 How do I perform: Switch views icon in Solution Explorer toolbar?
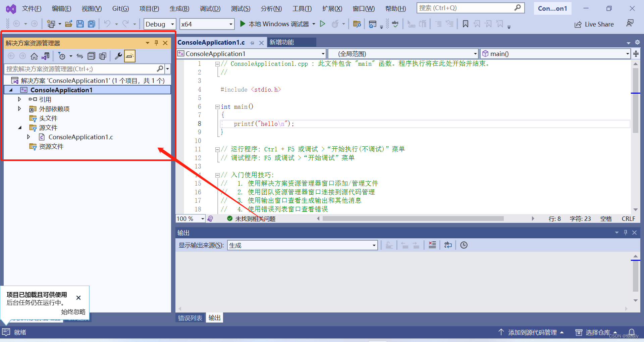tap(46, 56)
